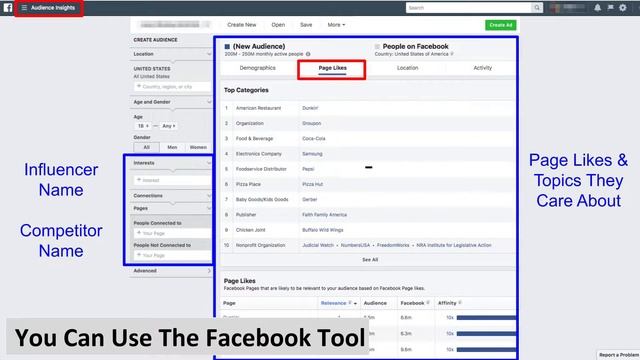Open the settings gear icon

click(623, 8)
